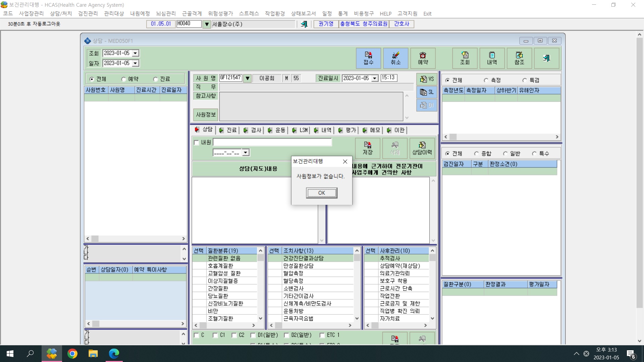
Task: Open the 상담이력 consultation history icon
Action: click(x=422, y=148)
